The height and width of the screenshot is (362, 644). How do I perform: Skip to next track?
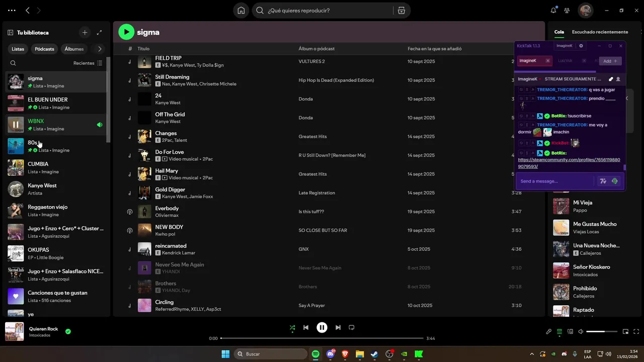point(338,327)
